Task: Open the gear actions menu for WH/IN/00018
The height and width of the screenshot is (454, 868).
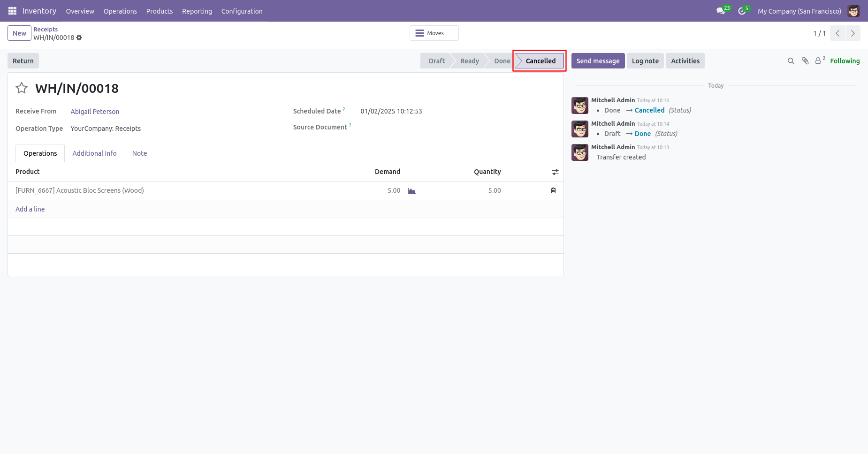Action: tap(79, 38)
